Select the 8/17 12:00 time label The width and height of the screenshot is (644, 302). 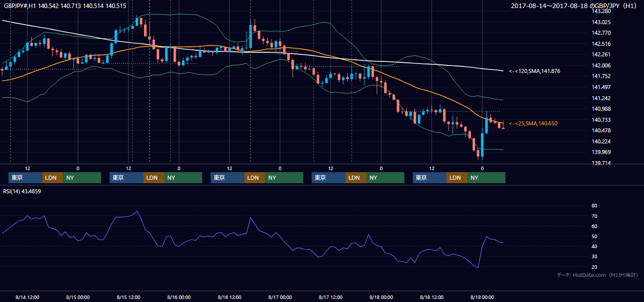[x=331, y=297]
